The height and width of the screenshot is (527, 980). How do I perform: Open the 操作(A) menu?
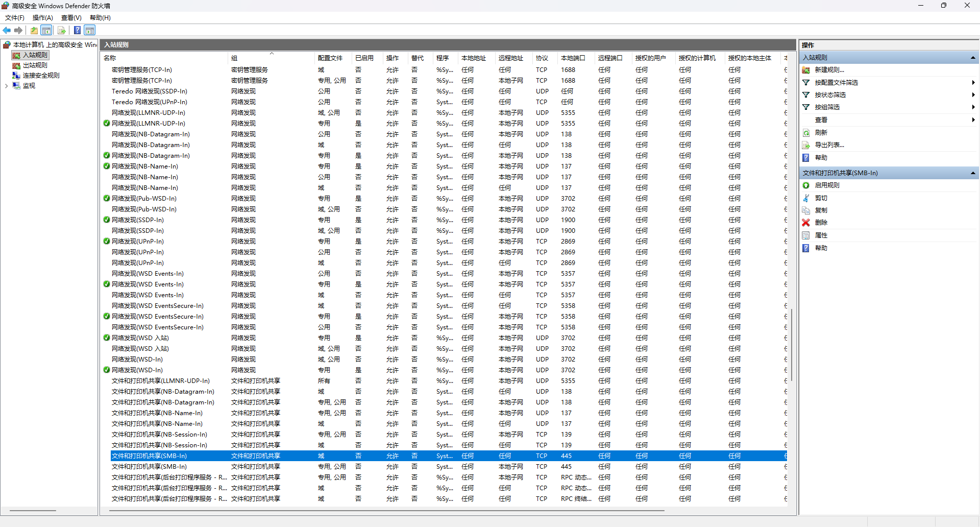43,18
